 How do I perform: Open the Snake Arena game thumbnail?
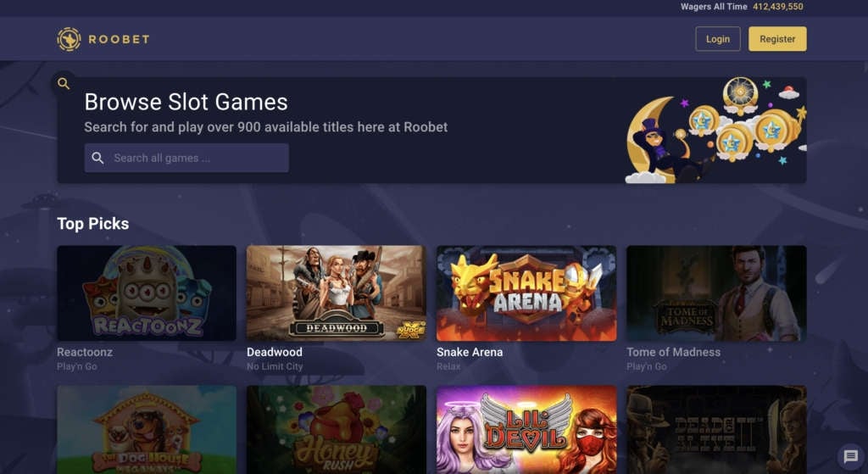(x=526, y=293)
